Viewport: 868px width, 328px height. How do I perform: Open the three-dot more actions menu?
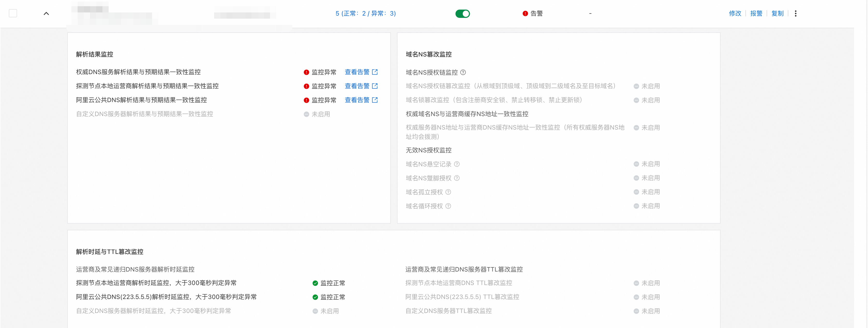pos(796,13)
